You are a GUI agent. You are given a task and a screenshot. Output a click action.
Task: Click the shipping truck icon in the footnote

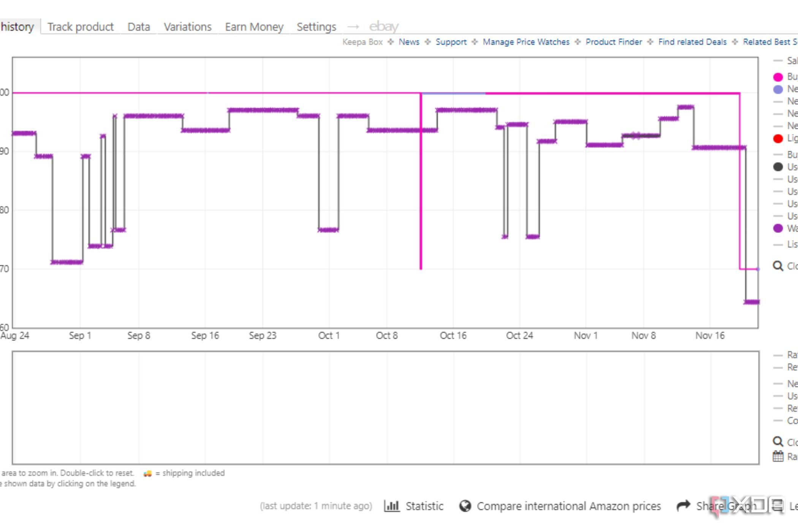147,473
